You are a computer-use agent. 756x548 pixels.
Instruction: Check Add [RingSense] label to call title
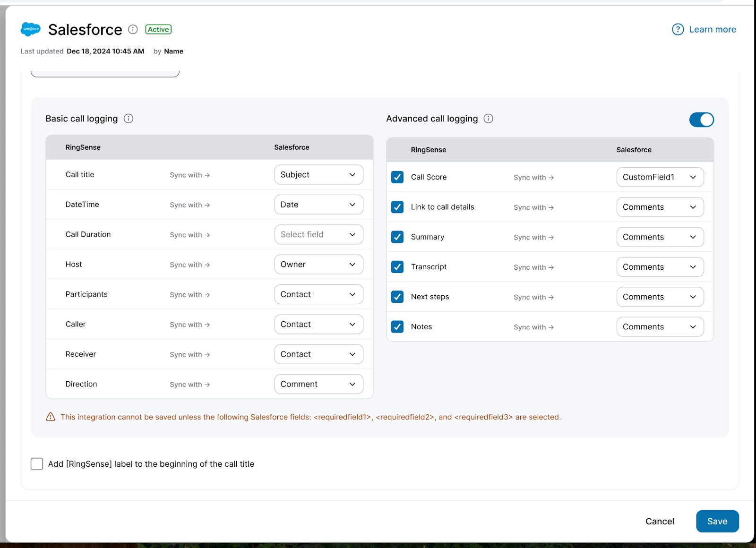coord(36,464)
